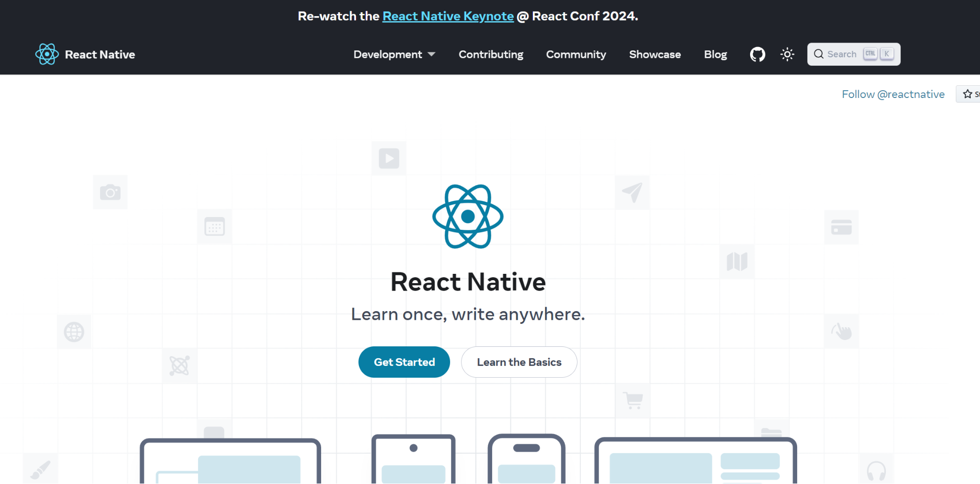Click the Get Started button
The width and height of the screenshot is (980, 484).
404,362
